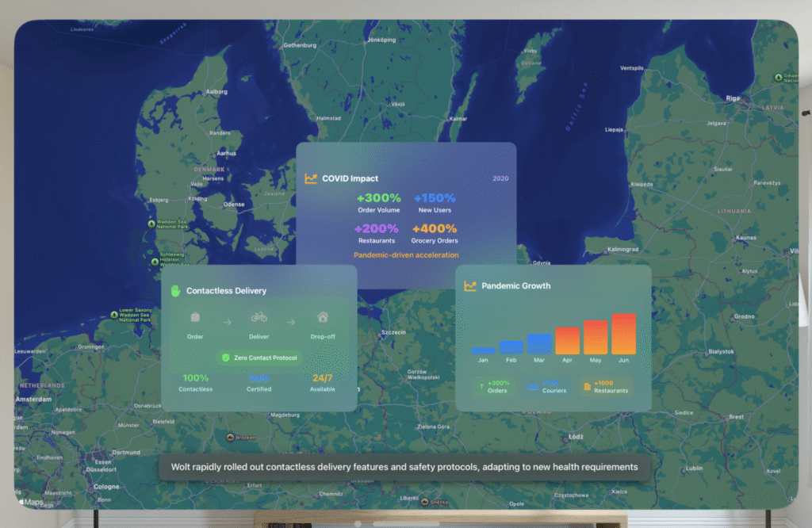Click the +300% Orders chip
Screen dimensions: 812x528
click(x=494, y=387)
